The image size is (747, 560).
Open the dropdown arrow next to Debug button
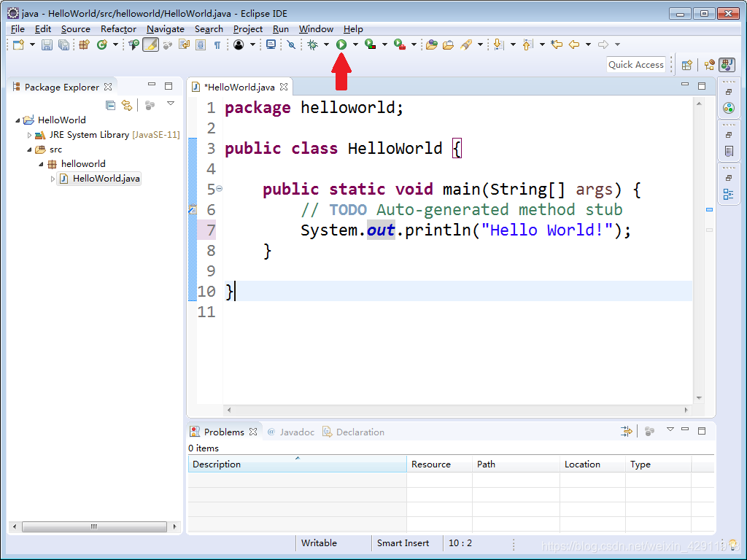[x=326, y=44]
